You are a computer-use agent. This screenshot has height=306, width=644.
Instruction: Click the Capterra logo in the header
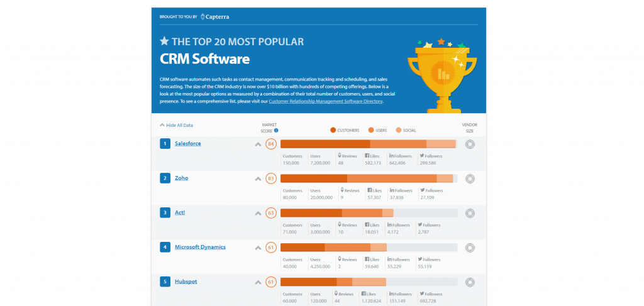(215, 17)
